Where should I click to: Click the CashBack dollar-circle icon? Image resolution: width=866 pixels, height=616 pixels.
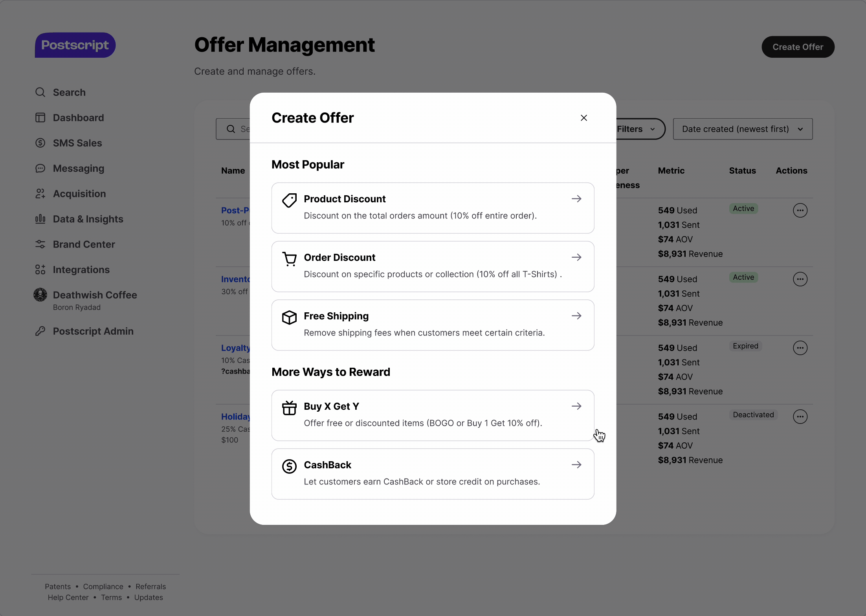(x=289, y=466)
